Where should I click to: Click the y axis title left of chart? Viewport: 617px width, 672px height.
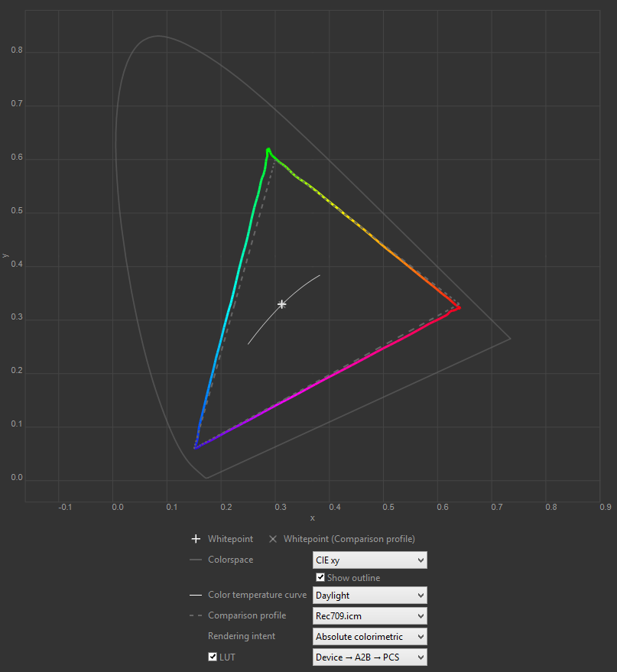[x=5, y=255]
